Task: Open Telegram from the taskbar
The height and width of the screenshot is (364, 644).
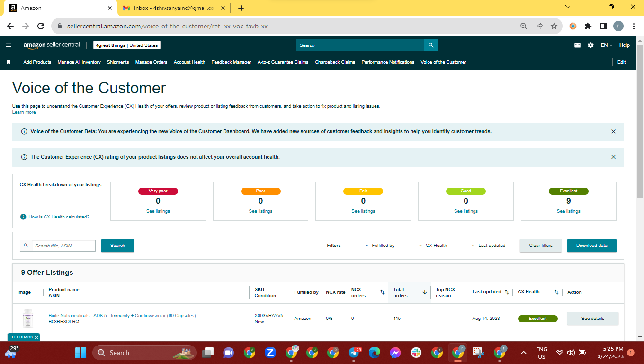Action: pos(354,353)
